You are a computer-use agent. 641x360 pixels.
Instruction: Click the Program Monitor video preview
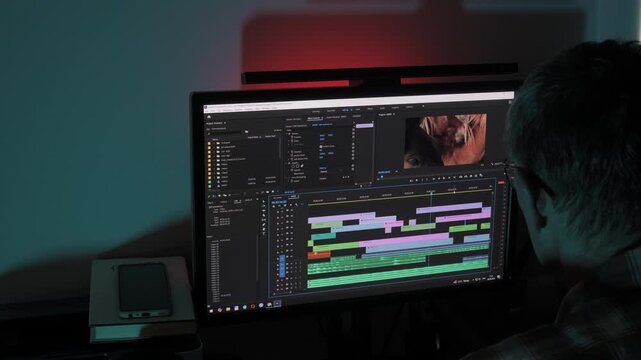tap(445, 140)
